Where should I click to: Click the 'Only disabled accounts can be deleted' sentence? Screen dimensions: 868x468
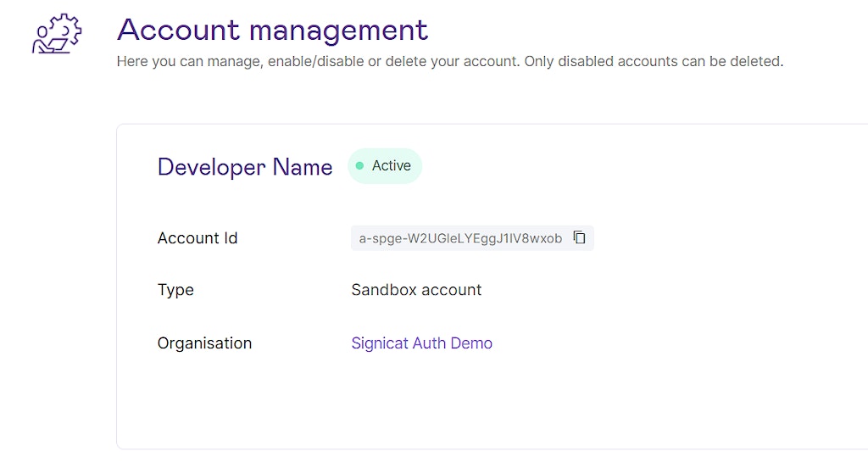(x=653, y=62)
